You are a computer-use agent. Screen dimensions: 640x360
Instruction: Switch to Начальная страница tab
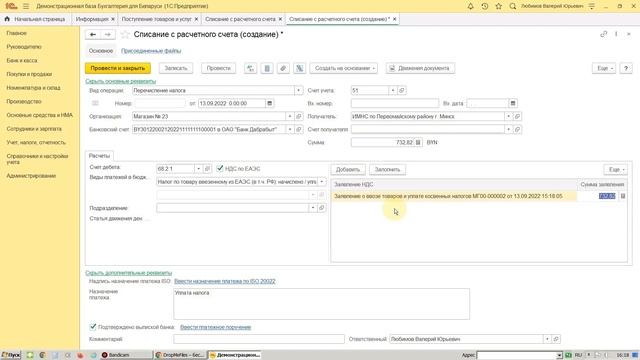(36, 19)
